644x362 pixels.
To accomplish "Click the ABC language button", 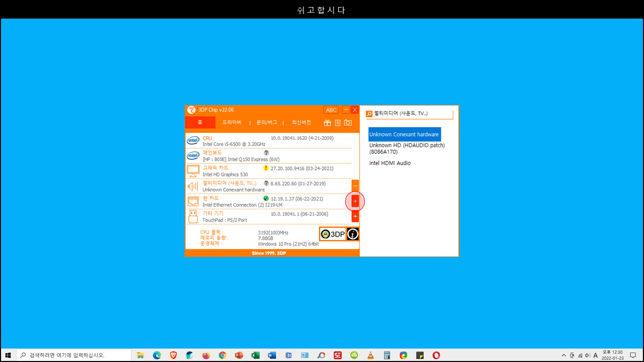I will click(x=331, y=110).
